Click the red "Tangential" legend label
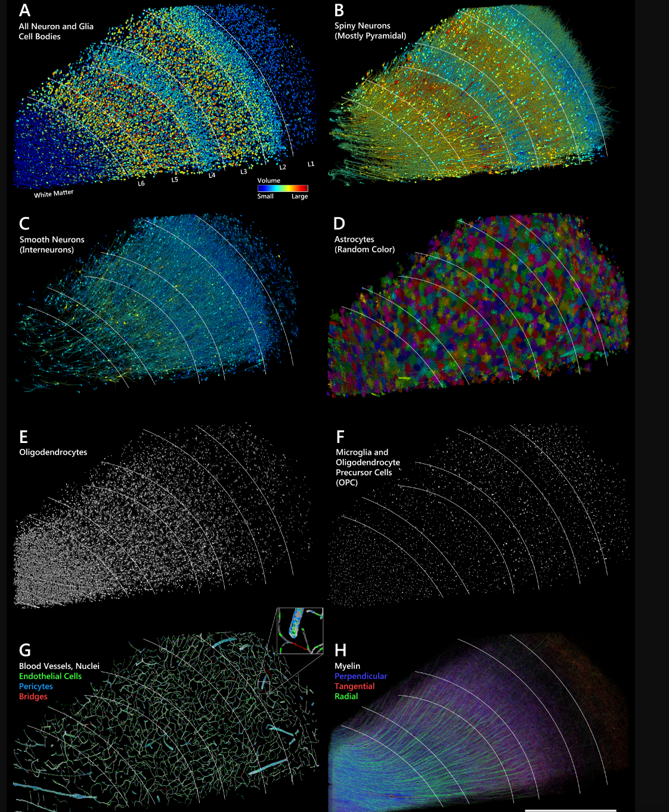Viewport: 669px width, 812px height. tap(355, 686)
